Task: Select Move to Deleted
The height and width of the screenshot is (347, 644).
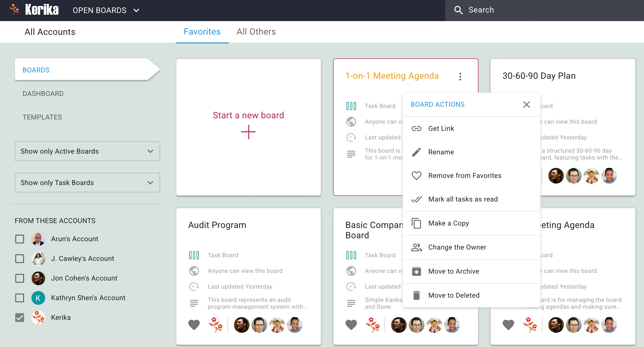Action: (472, 295)
